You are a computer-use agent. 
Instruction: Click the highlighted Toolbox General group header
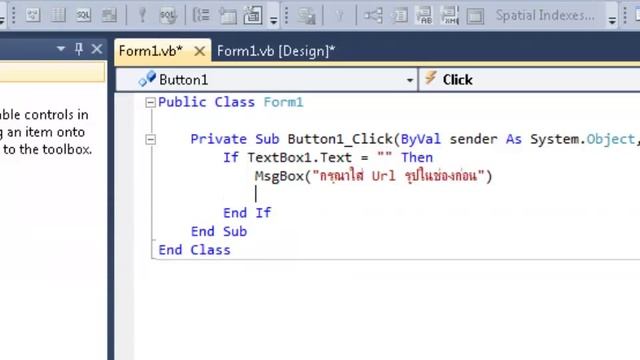pyautogui.click(x=52, y=73)
